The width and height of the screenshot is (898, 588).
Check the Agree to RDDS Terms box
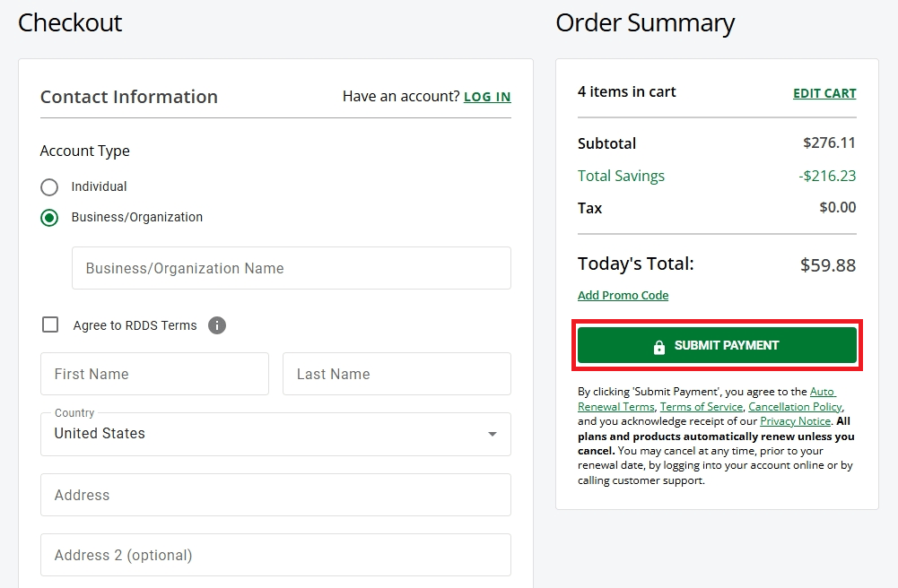tap(51, 324)
